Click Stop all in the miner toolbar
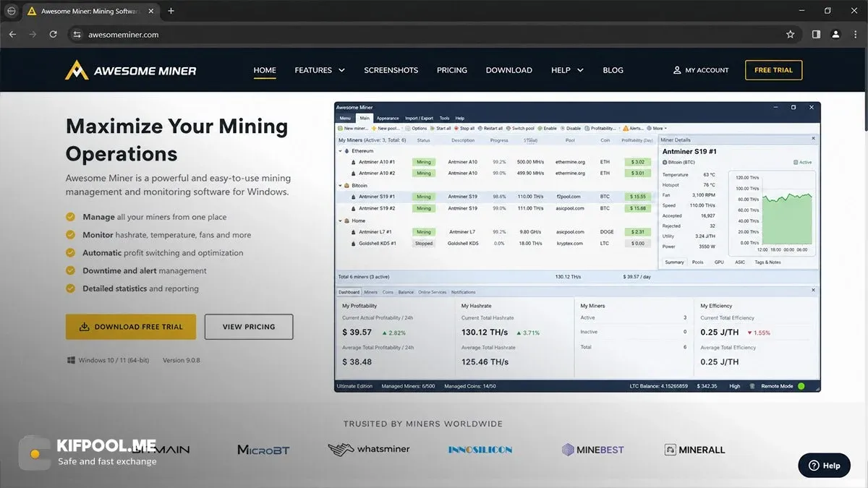This screenshot has width=868, height=488. tap(464, 128)
